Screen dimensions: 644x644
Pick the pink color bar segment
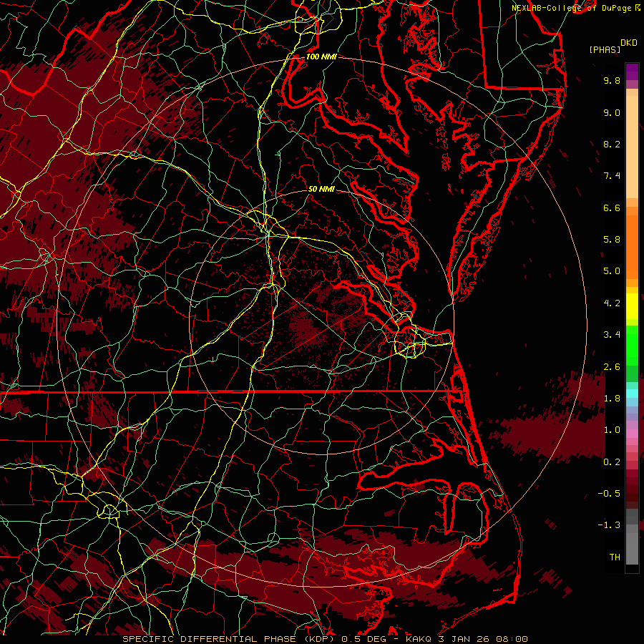(x=632, y=434)
